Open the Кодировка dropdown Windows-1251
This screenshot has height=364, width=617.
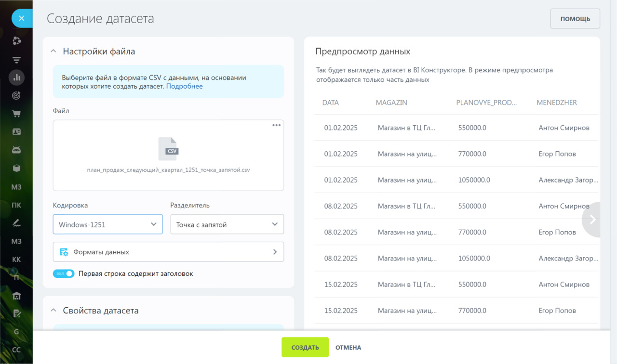107,224
